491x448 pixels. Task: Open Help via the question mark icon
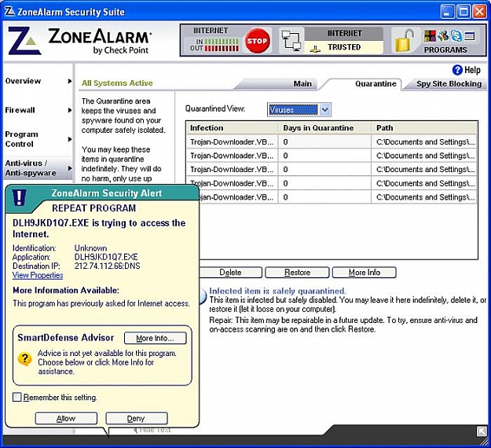coord(457,70)
